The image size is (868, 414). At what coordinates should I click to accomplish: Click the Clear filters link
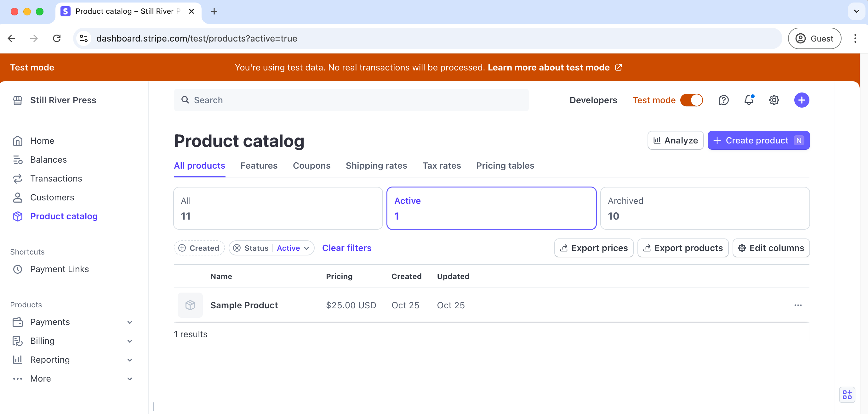[347, 248]
